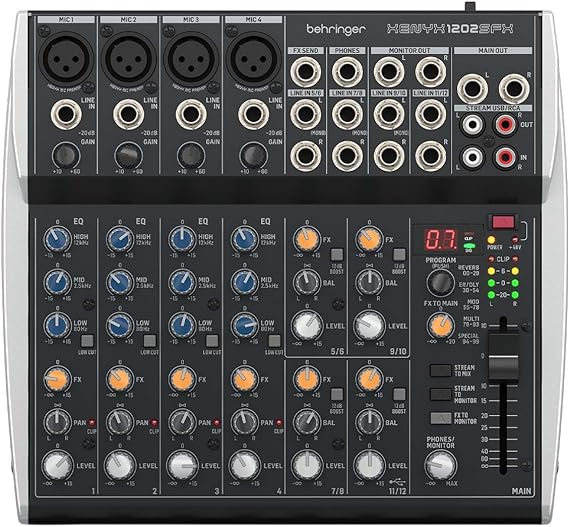Click the red STREAM RCA IN connector
The width and height of the screenshot is (569, 527).
click(505, 157)
